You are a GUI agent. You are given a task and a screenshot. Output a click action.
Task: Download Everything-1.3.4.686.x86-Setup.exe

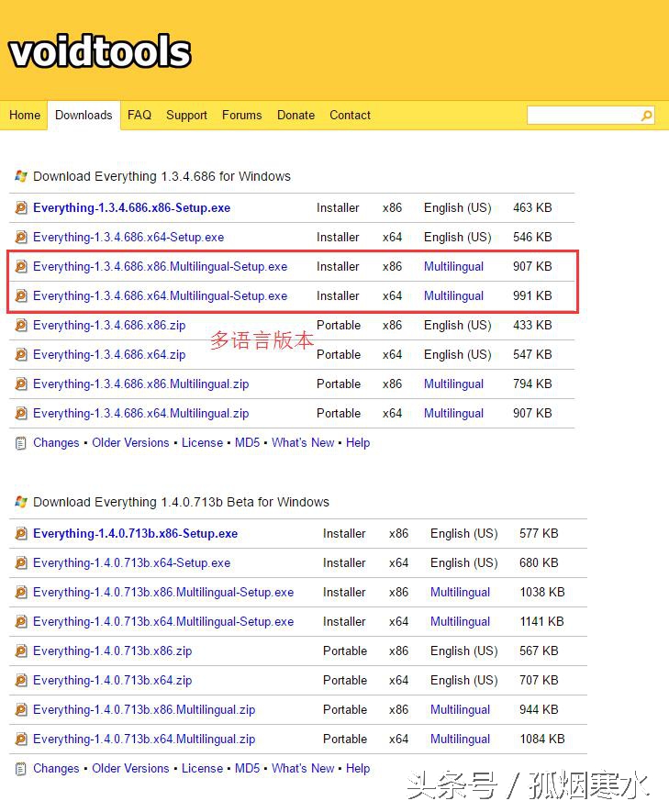pos(131,207)
